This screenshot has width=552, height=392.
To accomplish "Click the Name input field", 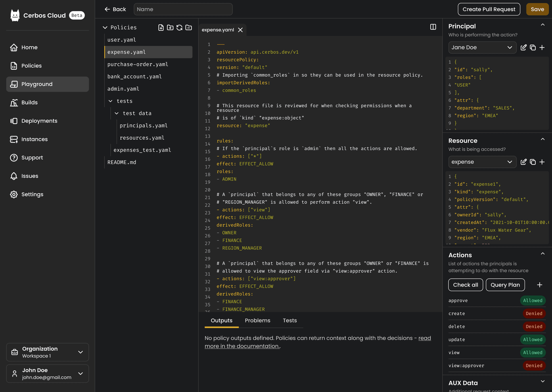I will pyautogui.click(x=183, y=9).
